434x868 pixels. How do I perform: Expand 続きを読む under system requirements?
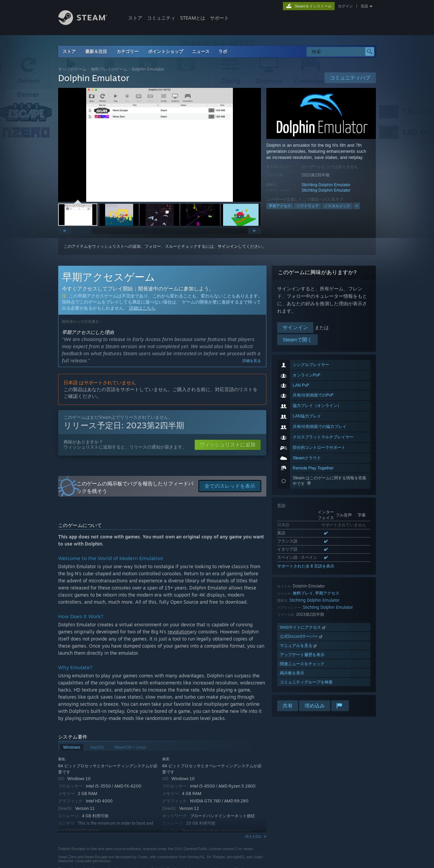pos(256,836)
